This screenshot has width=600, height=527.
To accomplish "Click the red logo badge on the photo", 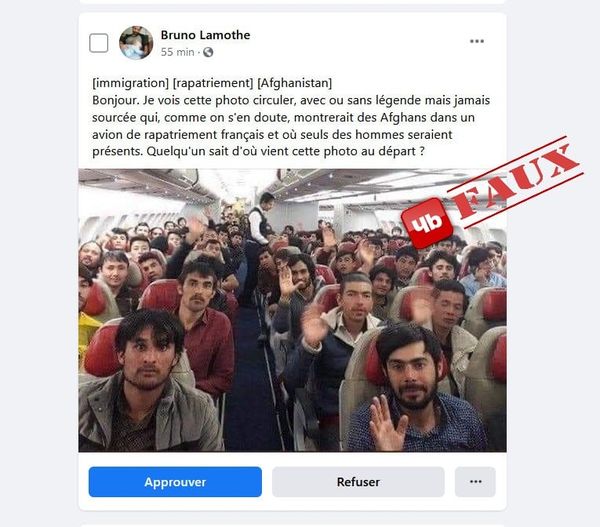I will [427, 223].
